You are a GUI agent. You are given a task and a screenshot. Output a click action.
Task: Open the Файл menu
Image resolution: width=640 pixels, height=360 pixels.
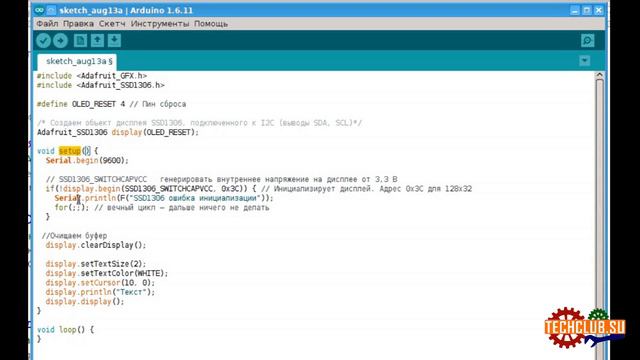coord(47,24)
